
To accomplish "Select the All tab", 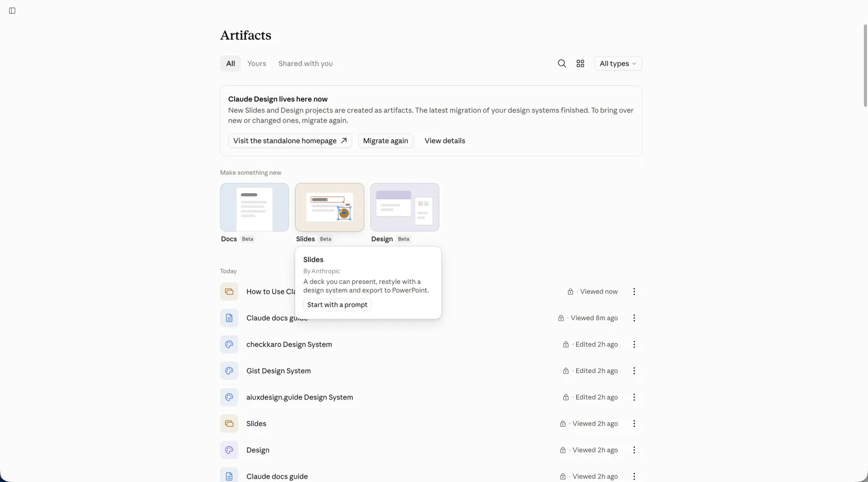I will tap(231, 64).
